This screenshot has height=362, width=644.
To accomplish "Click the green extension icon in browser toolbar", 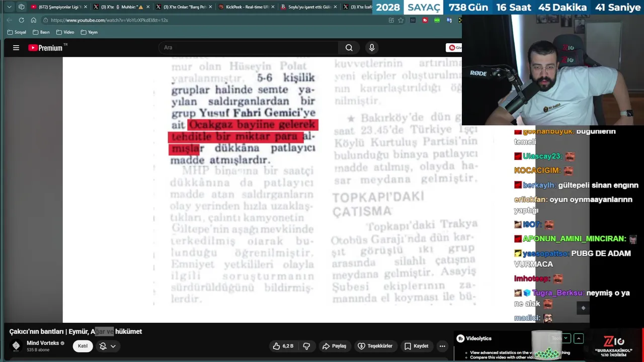I will [437, 20].
